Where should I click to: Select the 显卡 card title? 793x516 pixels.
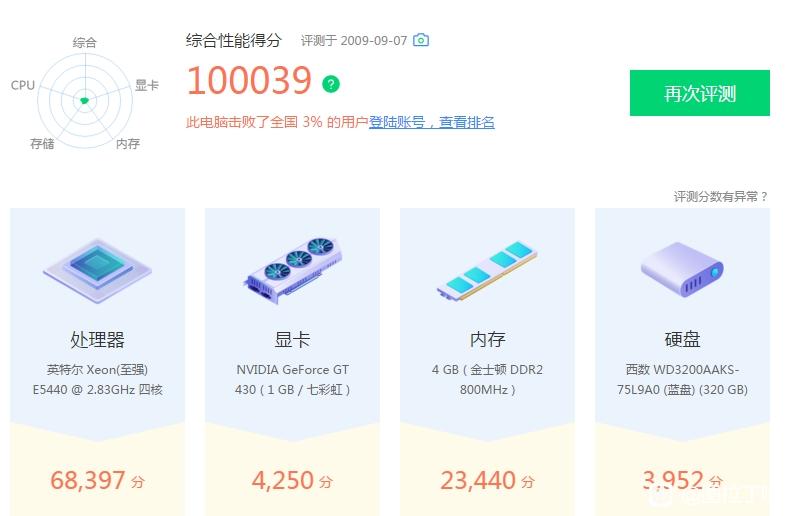click(x=292, y=339)
